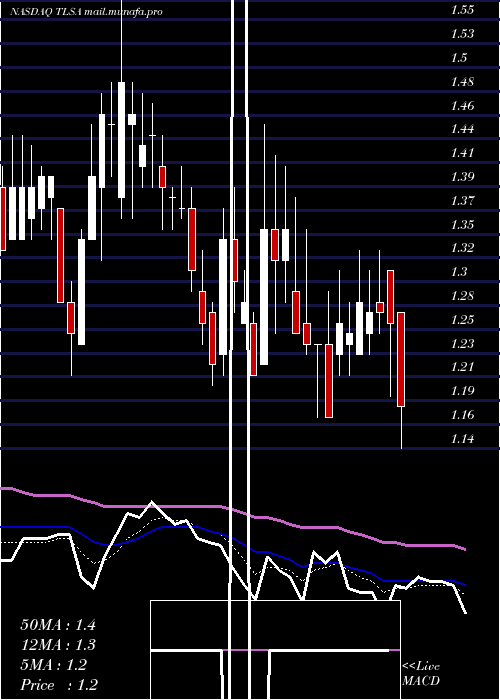Click the 50MA : 1.4 legend text

pos(58,625)
